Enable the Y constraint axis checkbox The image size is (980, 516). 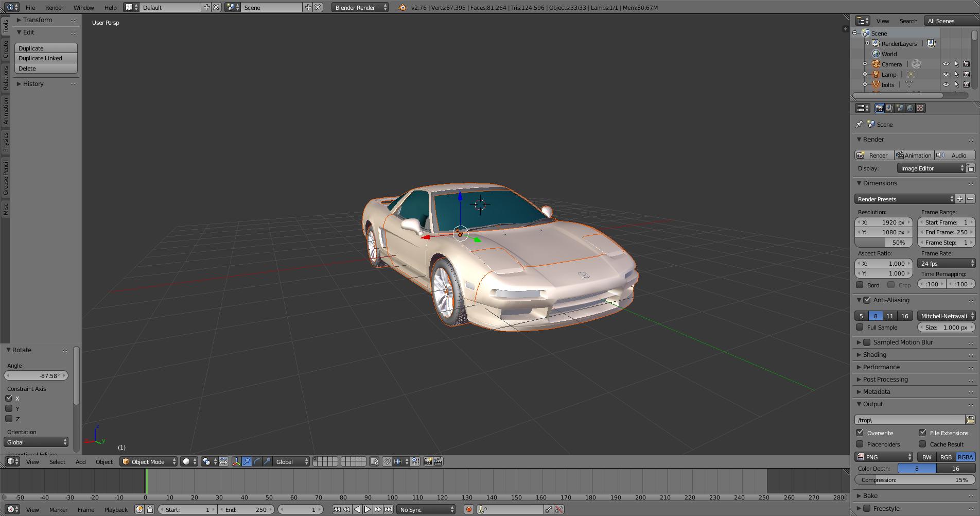pyautogui.click(x=9, y=408)
